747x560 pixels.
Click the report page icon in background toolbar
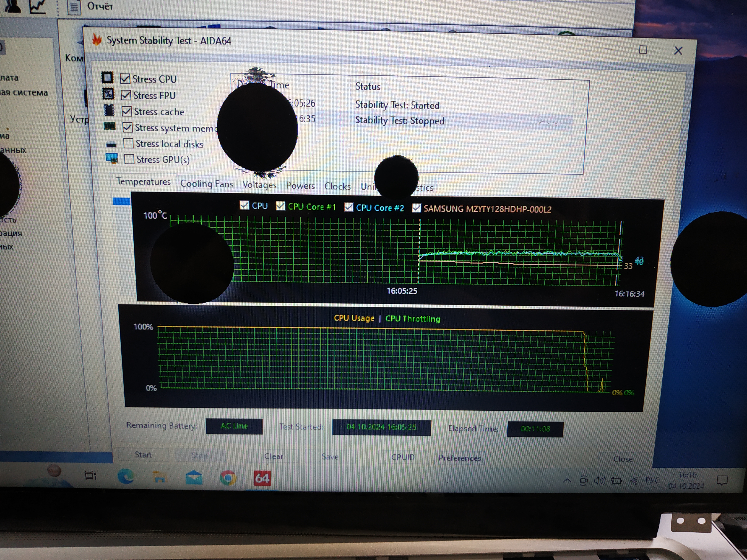point(74,7)
